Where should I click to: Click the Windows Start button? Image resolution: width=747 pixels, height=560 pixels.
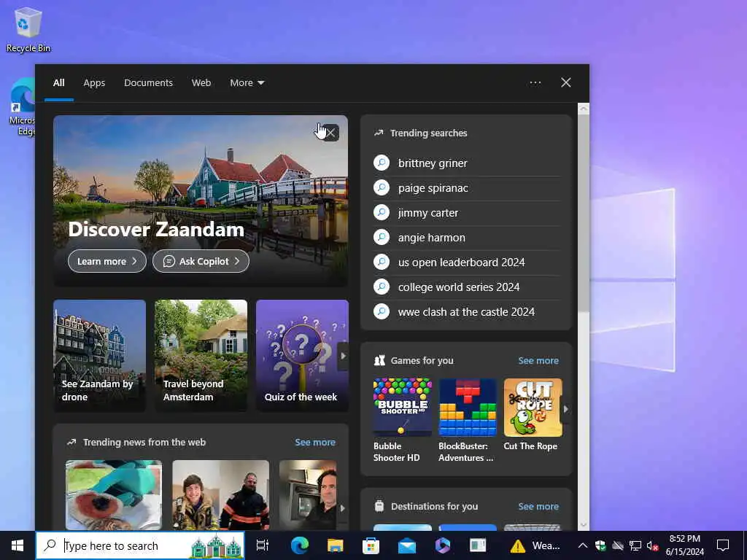[x=18, y=545]
